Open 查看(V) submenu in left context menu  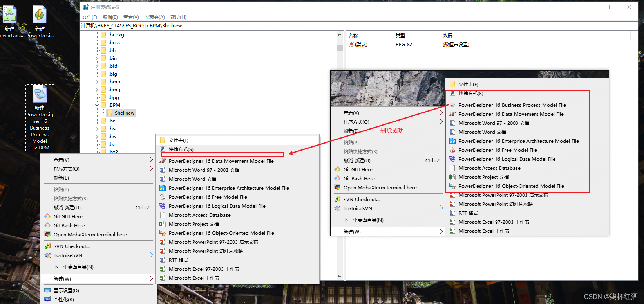98,160
